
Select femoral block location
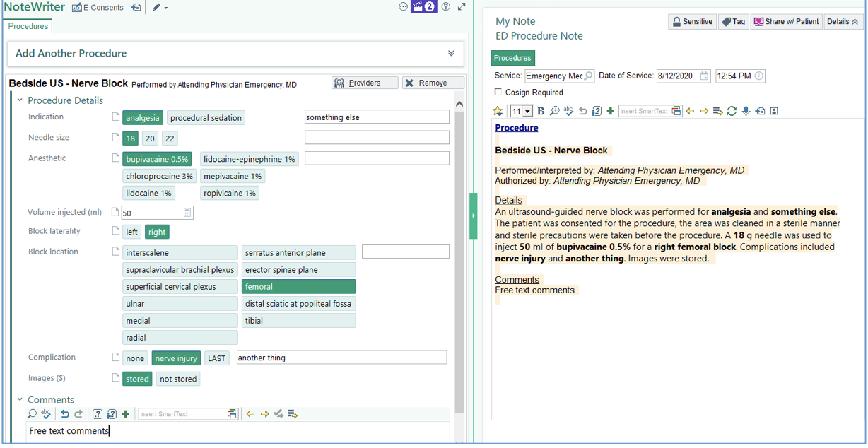click(298, 286)
